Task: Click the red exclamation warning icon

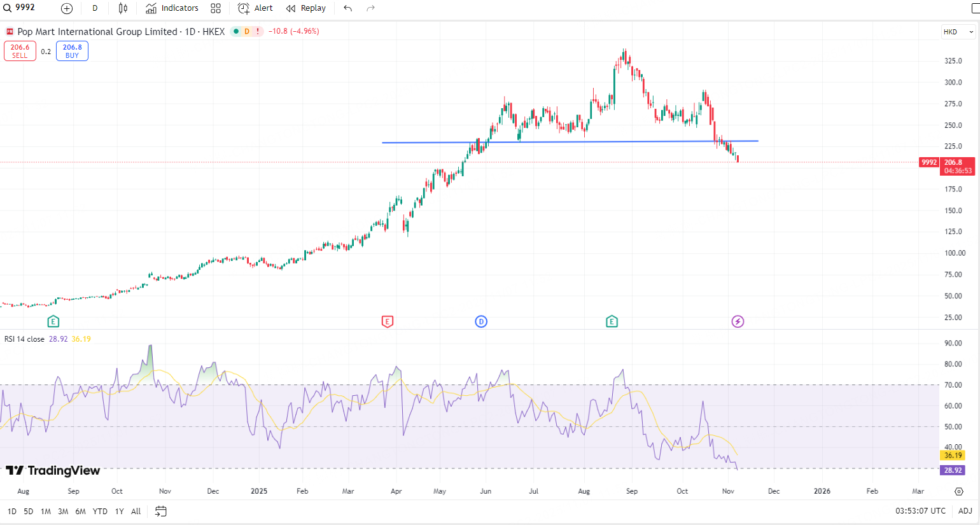Action: click(x=258, y=31)
